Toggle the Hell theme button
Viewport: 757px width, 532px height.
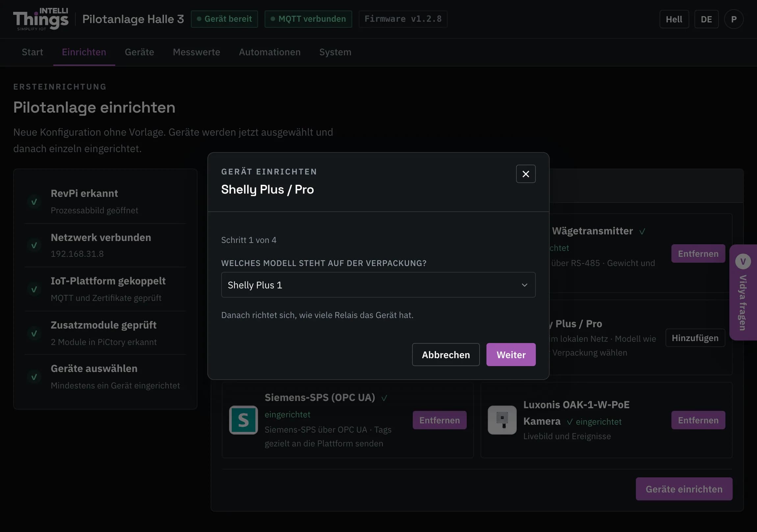point(674,19)
